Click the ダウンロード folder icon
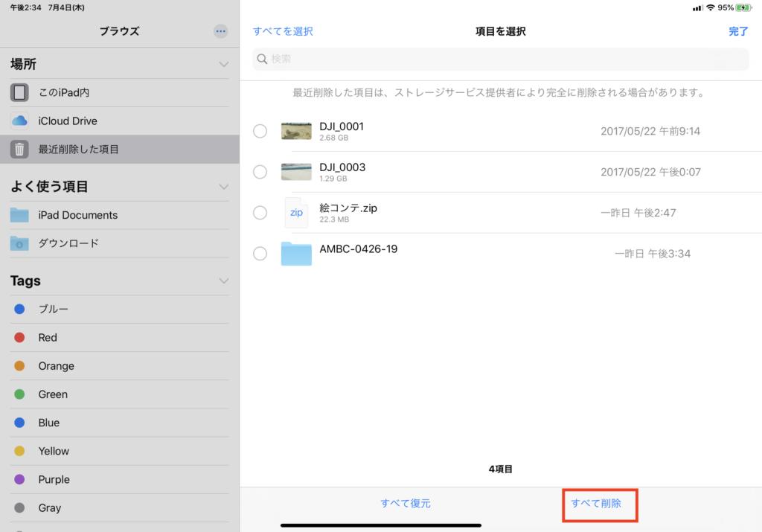 click(19, 243)
